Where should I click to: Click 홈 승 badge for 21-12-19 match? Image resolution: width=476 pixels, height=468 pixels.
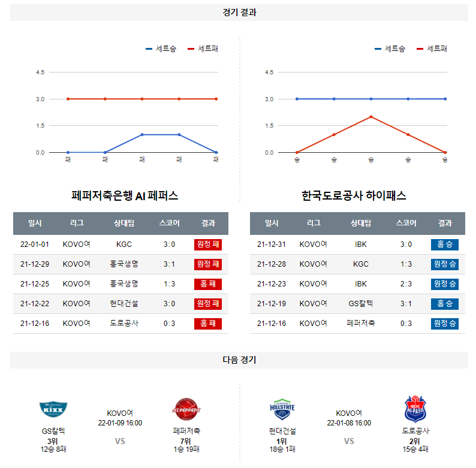445,303
